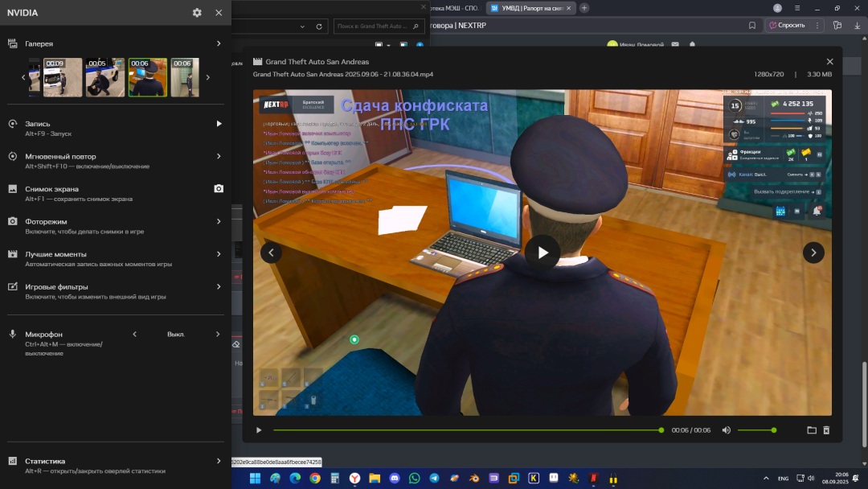Open Yandex Browser from taskbar
Screen dimensions: 868x489
pyautogui.click(x=355, y=478)
